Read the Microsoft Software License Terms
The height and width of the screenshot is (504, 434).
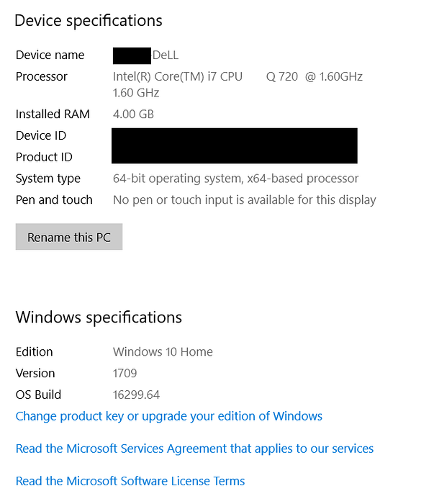[130, 481]
